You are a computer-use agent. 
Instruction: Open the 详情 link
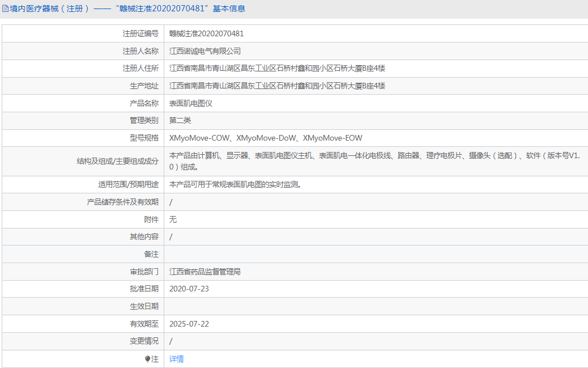pyautogui.click(x=176, y=359)
